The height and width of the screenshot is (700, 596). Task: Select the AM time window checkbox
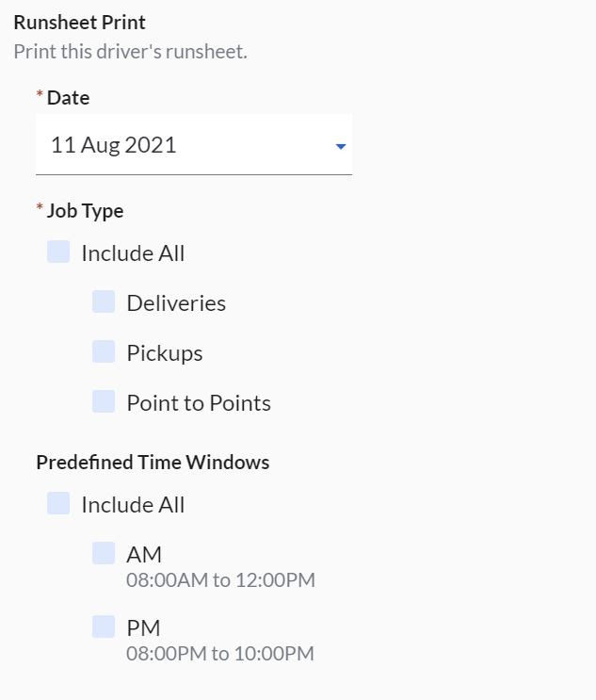(104, 553)
